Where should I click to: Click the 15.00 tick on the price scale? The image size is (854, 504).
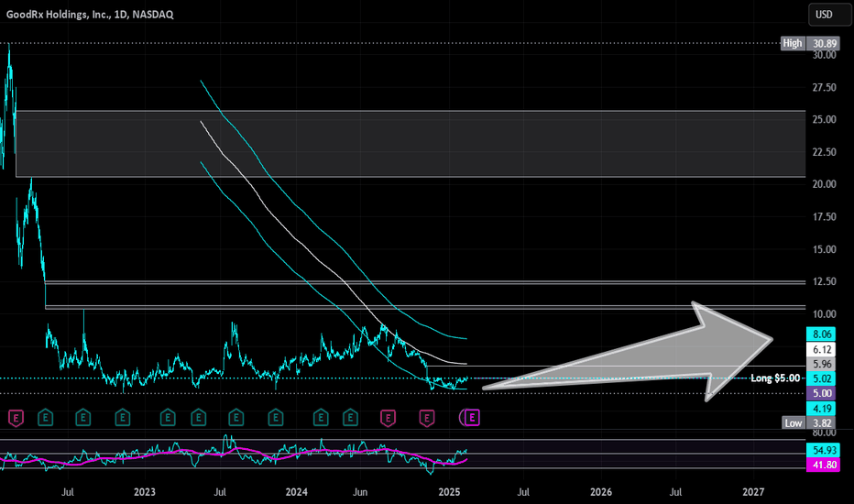824,249
